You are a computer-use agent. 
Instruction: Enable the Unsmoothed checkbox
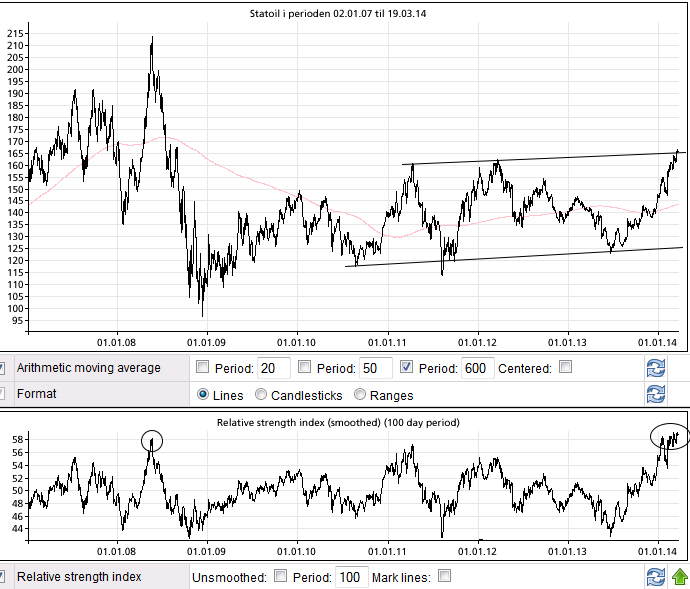pyautogui.click(x=281, y=576)
